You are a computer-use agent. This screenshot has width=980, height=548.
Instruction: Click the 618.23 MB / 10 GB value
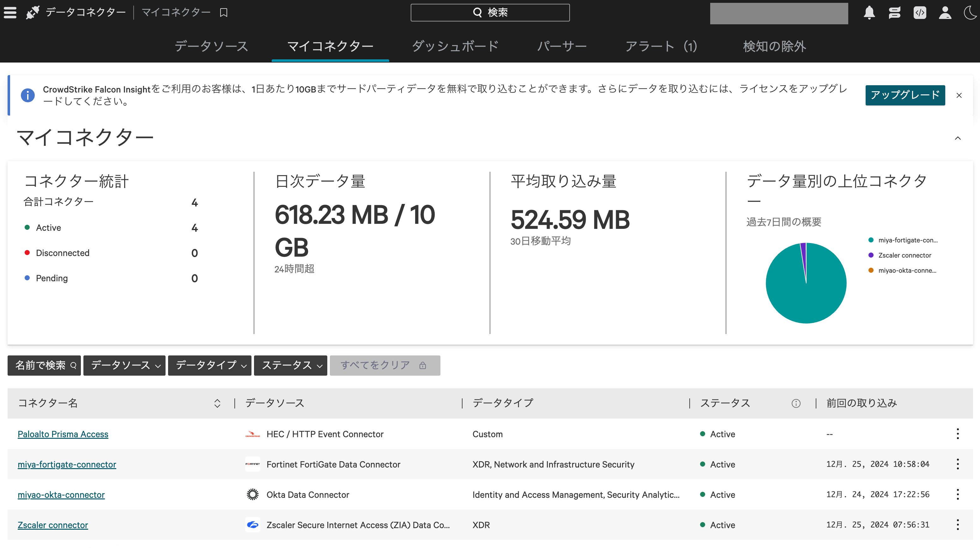[x=354, y=231]
